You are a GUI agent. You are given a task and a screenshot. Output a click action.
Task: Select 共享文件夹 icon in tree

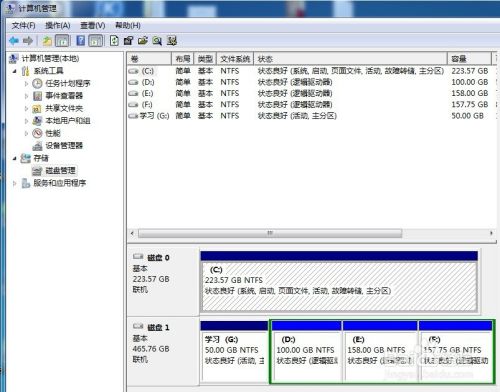click(37, 109)
